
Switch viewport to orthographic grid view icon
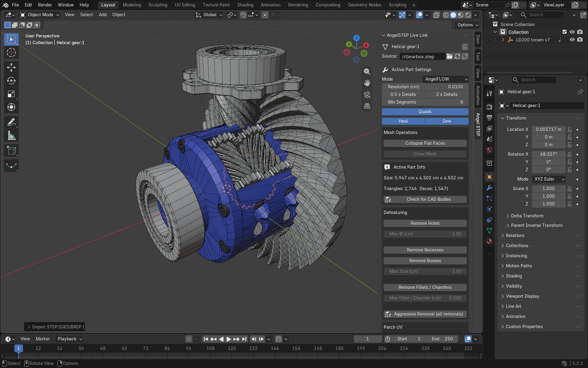[x=367, y=106]
